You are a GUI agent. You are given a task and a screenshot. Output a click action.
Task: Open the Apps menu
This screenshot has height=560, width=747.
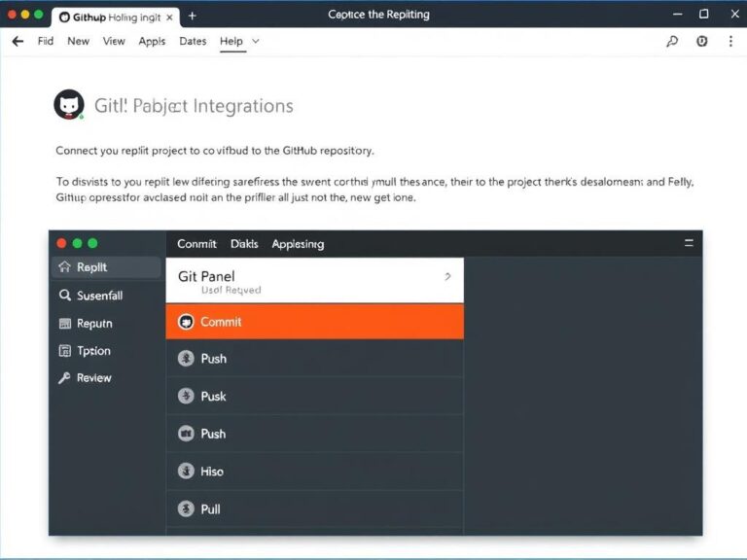(152, 42)
